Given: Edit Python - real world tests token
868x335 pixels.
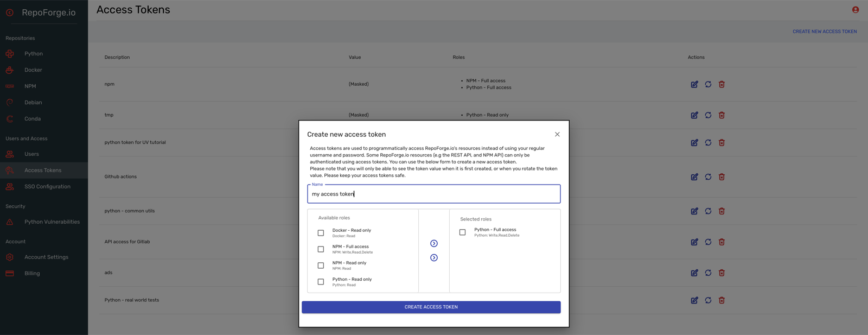Looking at the screenshot, I should click(694, 300).
